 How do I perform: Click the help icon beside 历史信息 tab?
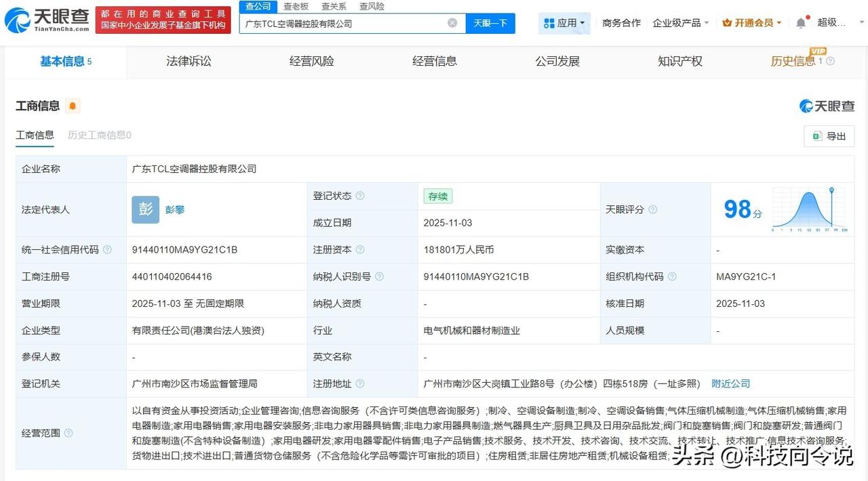(830, 61)
